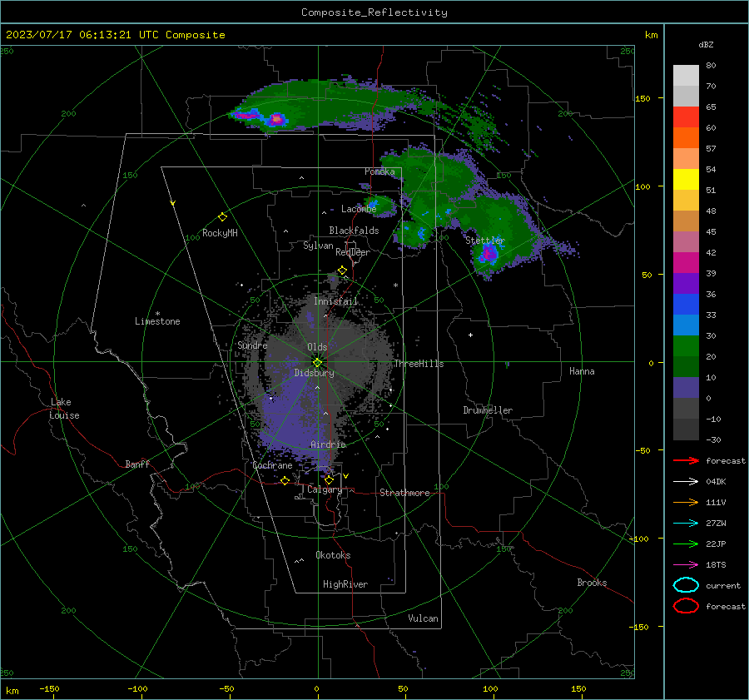The height and width of the screenshot is (700, 749).
Task: Click the Sylvan label
Action: (x=318, y=246)
